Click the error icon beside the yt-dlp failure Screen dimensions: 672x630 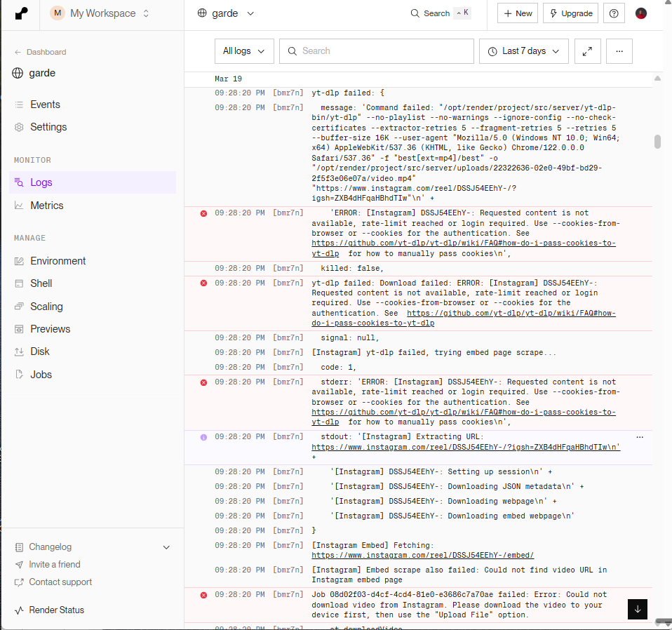tap(203, 283)
